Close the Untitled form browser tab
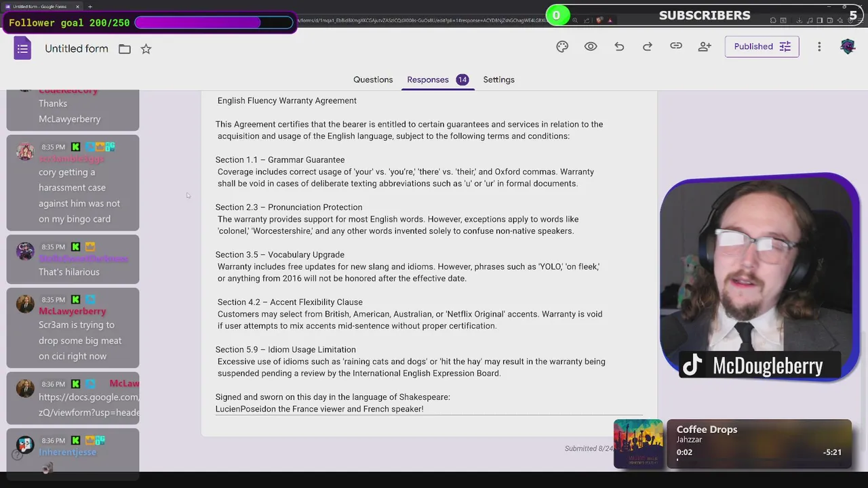 (77, 7)
